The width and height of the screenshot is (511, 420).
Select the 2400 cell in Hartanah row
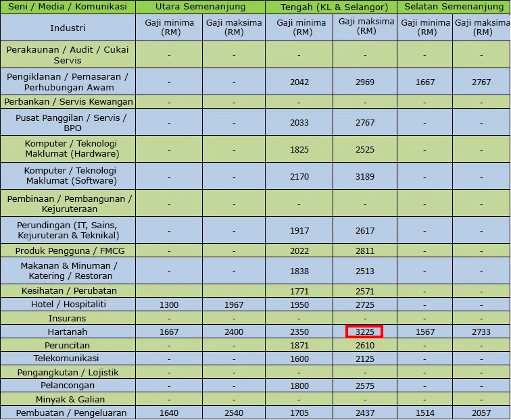pos(234,332)
